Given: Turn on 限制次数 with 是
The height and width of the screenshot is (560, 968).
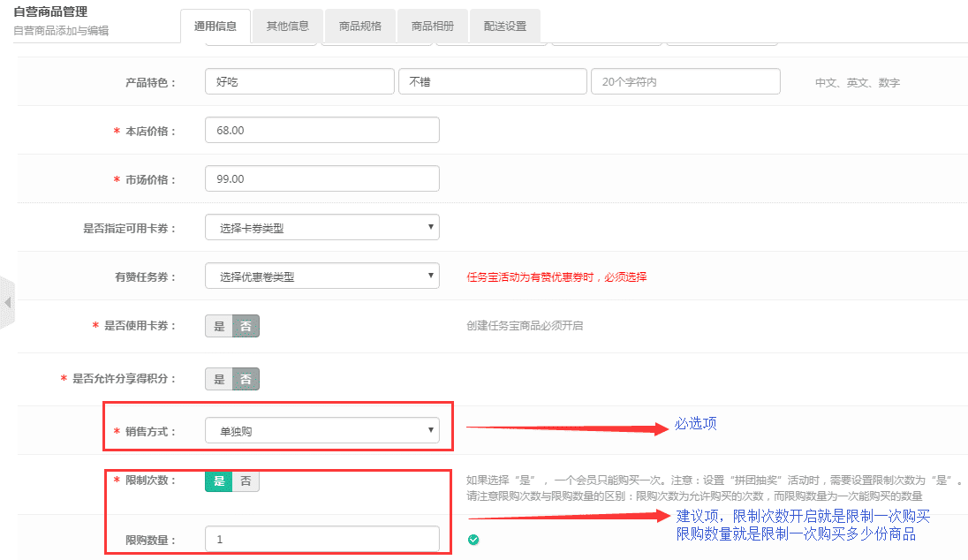Looking at the screenshot, I should (219, 481).
